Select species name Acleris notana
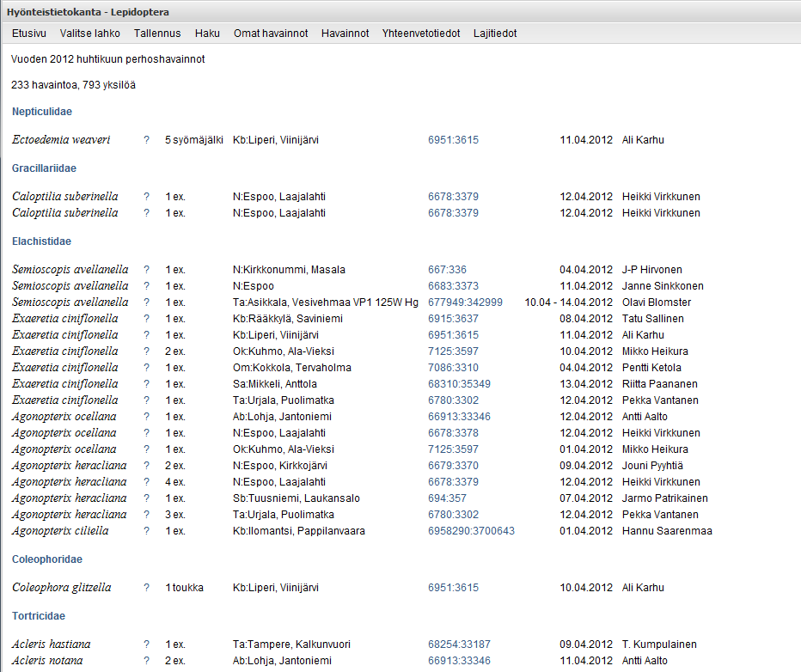 (x=47, y=661)
